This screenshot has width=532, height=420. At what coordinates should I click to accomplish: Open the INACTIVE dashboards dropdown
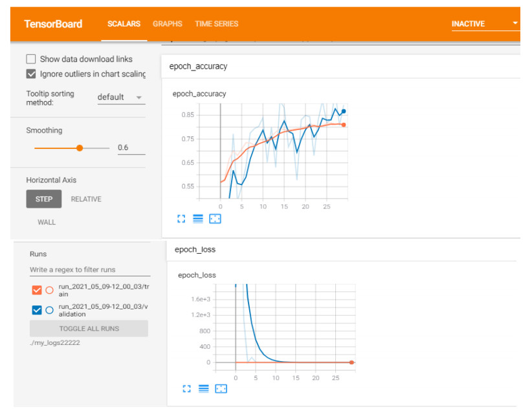click(x=485, y=24)
